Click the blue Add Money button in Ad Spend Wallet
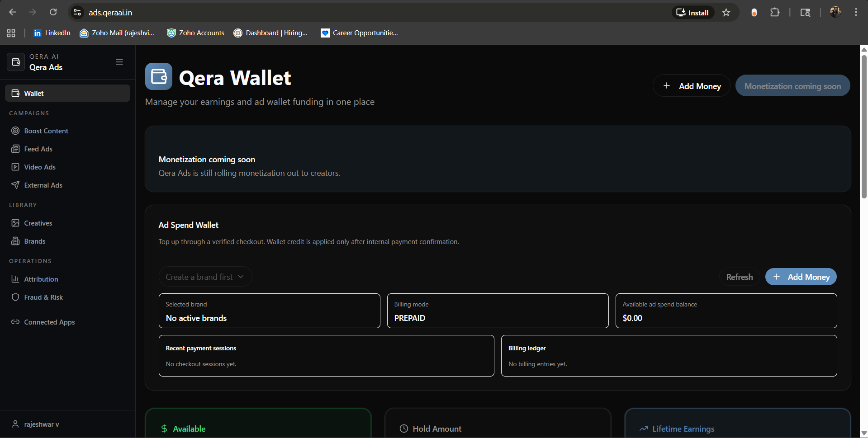868x438 pixels. [x=801, y=277]
